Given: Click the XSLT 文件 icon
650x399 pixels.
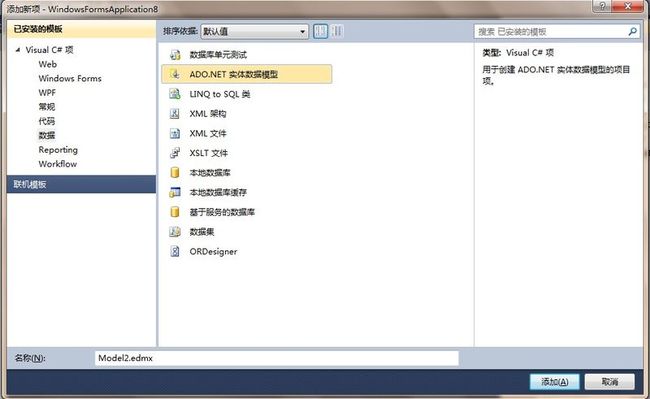Looking at the screenshot, I should click(x=175, y=153).
